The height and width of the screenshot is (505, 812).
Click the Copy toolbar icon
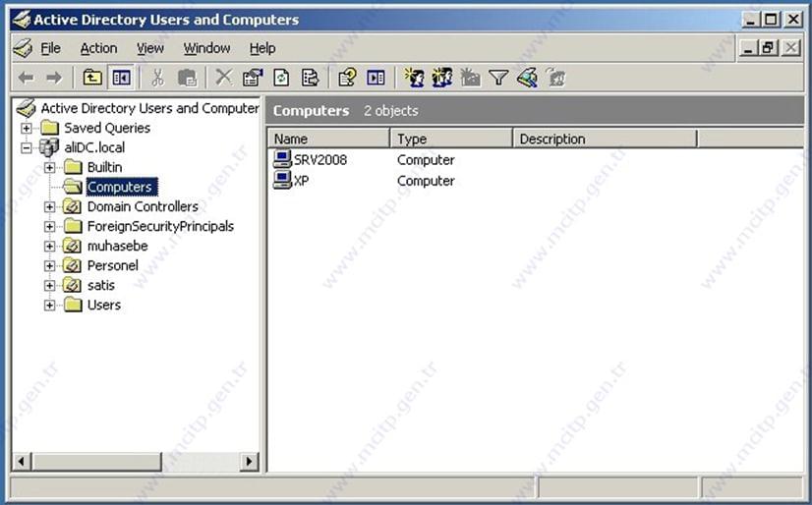pos(187,79)
